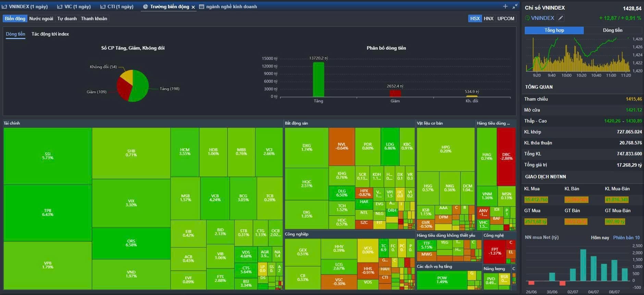Select Tổng hợp in the index panel
Viewport: 644px width, 295px height.
[x=554, y=30]
